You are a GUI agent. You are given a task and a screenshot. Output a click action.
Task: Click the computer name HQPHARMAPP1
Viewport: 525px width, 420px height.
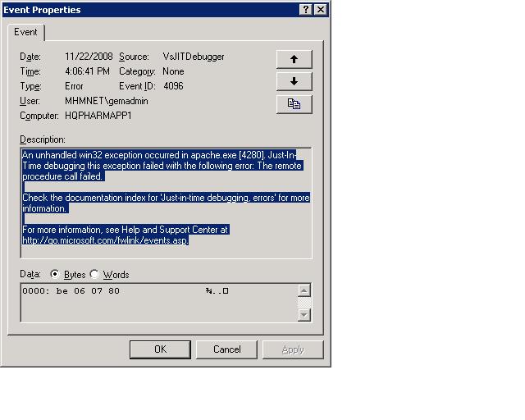point(98,116)
